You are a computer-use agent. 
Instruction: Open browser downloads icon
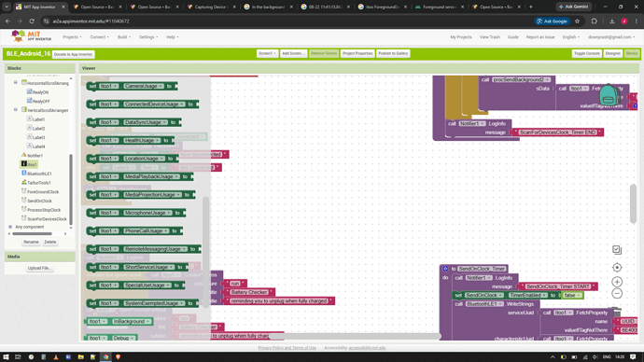(611, 21)
